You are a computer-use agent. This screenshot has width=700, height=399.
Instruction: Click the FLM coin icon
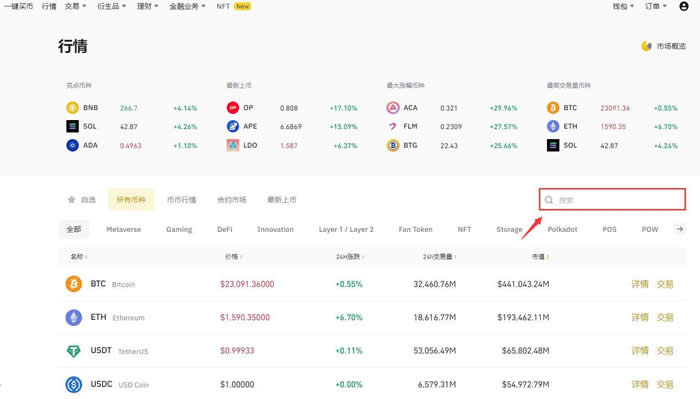pyautogui.click(x=393, y=126)
